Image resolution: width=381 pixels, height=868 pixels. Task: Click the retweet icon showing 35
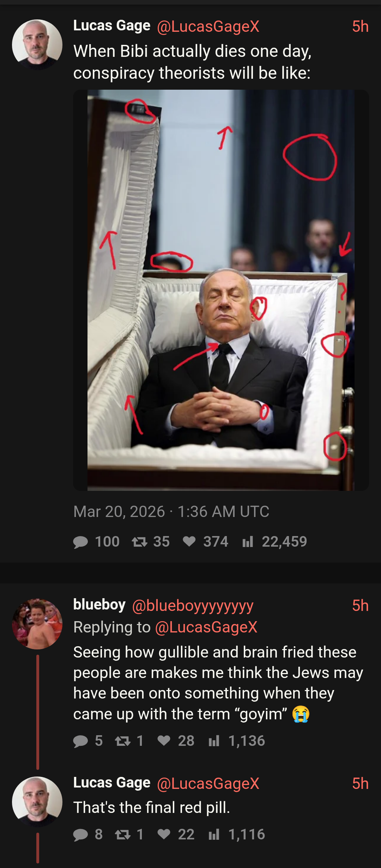click(x=139, y=542)
